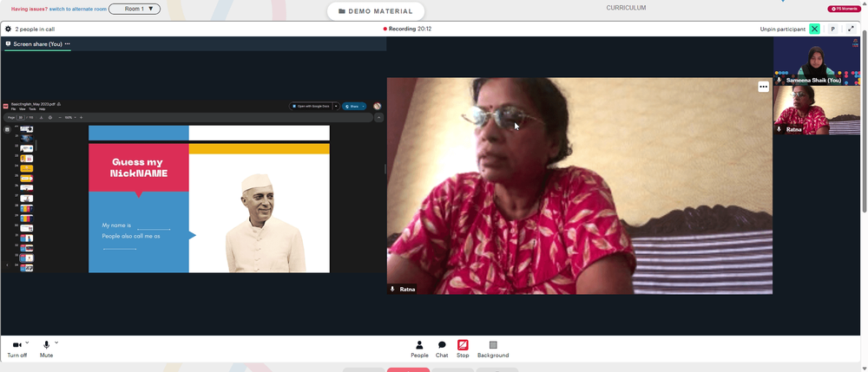The height and width of the screenshot is (372, 868).
Task: Open Screen share options ellipsis
Action: click(x=68, y=43)
